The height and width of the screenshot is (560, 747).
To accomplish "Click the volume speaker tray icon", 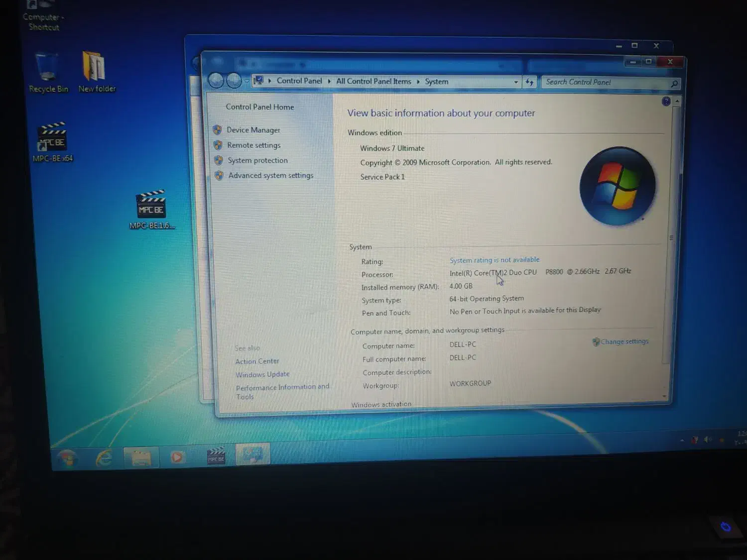I will (x=708, y=440).
